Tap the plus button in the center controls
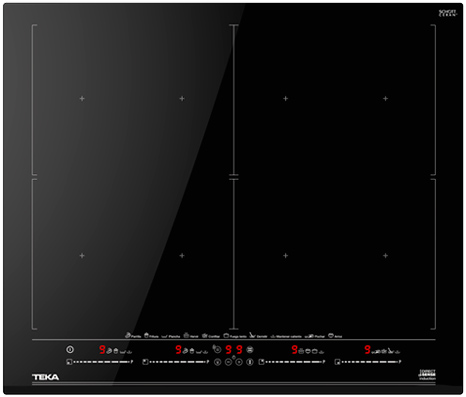Image resolution: width=466 pixels, height=397 pixels. pyautogui.click(x=239, y=362)
